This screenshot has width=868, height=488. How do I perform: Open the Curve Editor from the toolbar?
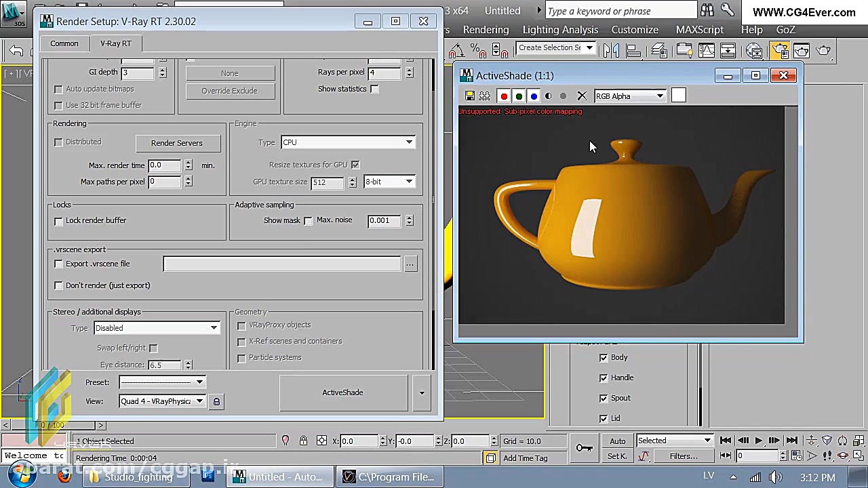[707, 51]
